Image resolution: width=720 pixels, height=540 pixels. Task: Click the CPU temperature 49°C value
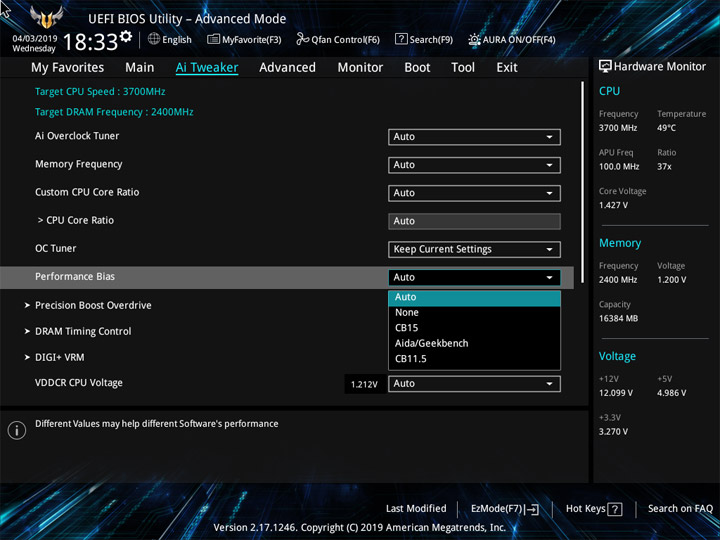coord(666,128)
